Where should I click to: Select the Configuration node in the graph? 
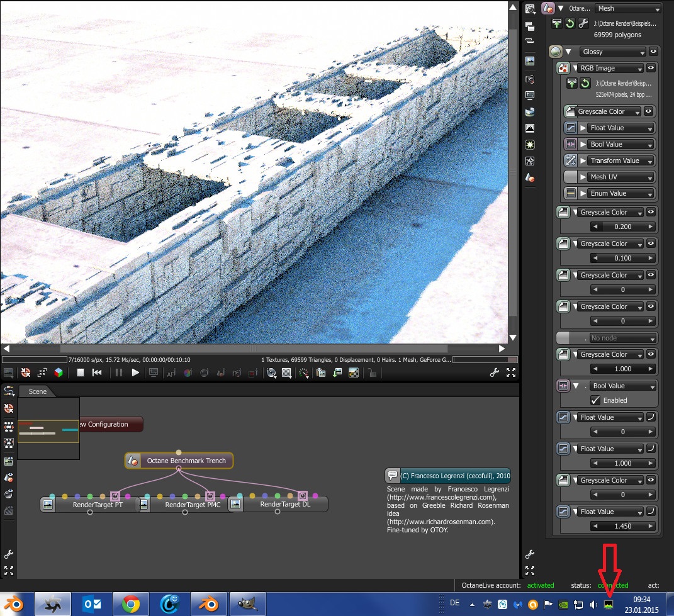[111, 424]
